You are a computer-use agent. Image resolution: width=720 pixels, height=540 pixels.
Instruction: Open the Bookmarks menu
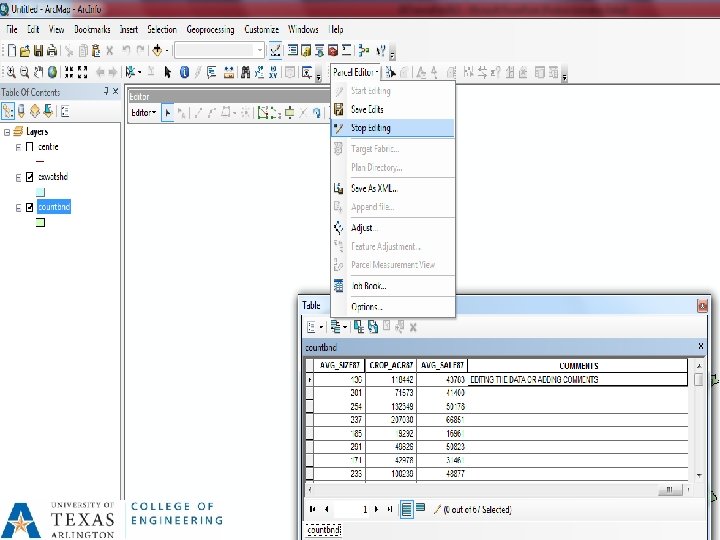(92, 29)
